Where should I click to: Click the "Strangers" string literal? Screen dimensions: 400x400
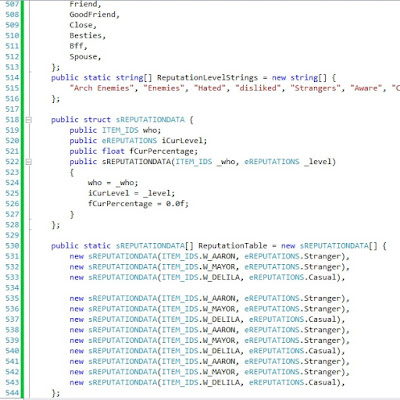coord(315,88)
